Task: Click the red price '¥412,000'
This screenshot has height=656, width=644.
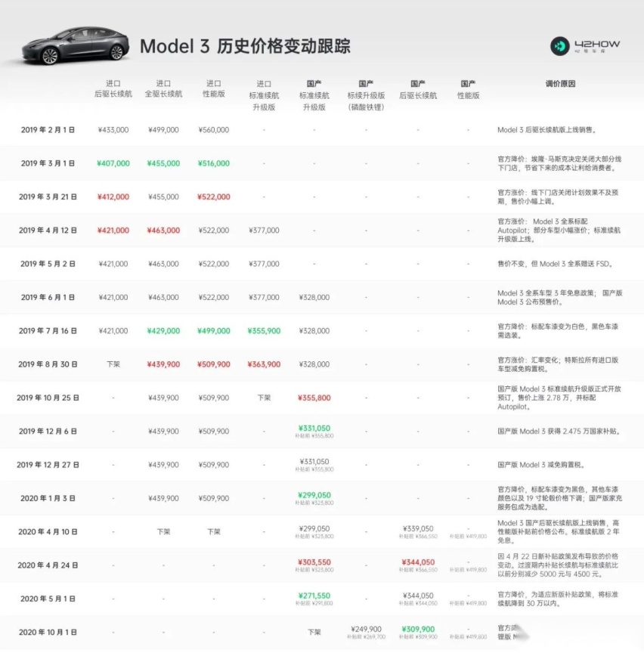Action: pyautogui.click(x=113, y=196)
